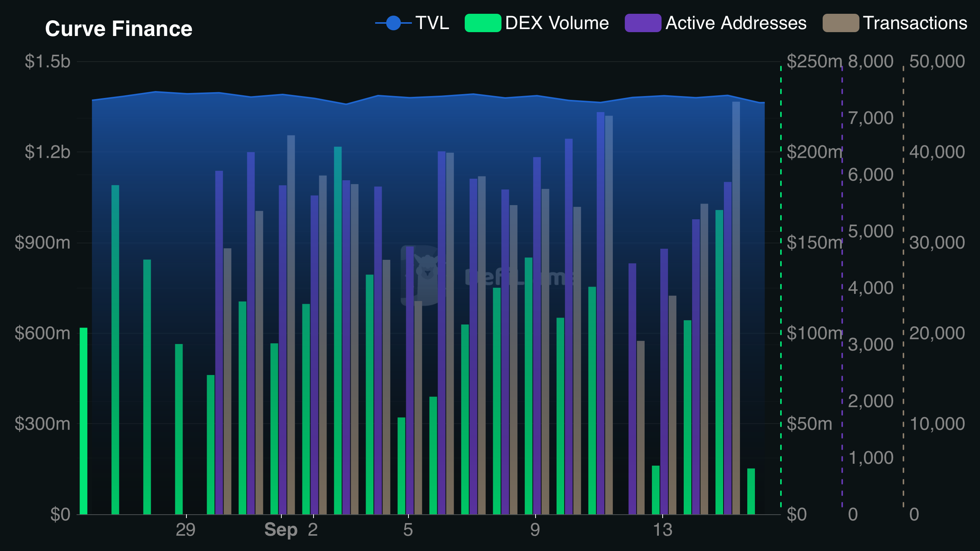
Task: Click the 7,000 active addresses axis label
Action: pyautogui.click(x=871, y=118)
